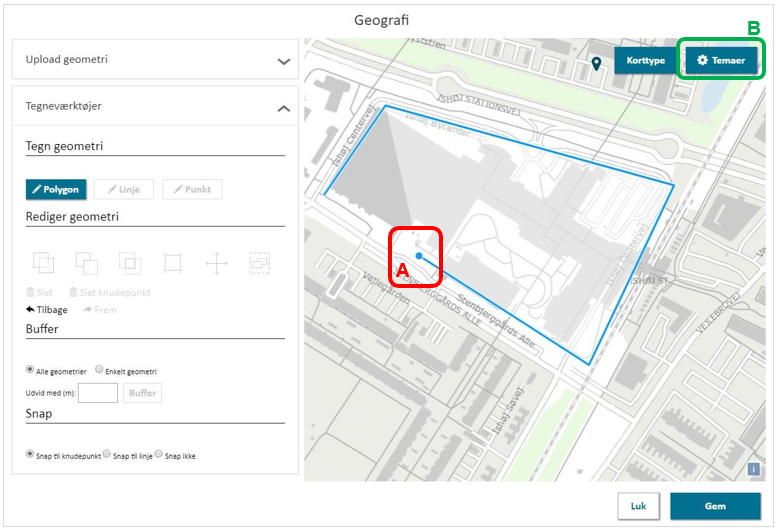Click the square frame with corner handles icon

tap(173, 263)
